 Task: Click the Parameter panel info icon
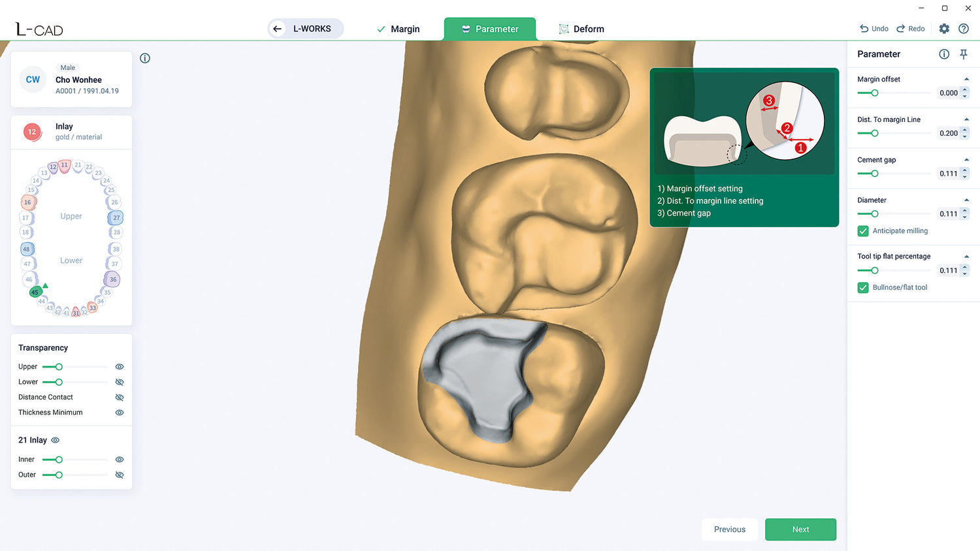point(944,54)
